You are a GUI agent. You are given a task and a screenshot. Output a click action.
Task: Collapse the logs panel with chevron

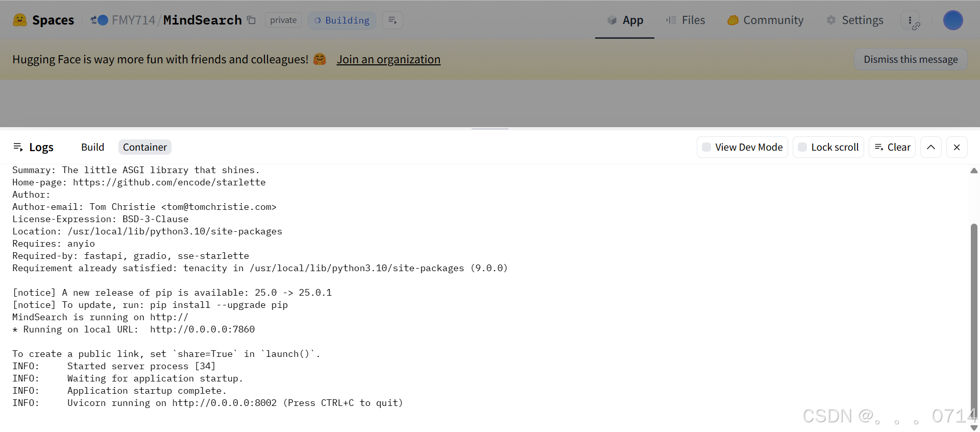[931, 147]
